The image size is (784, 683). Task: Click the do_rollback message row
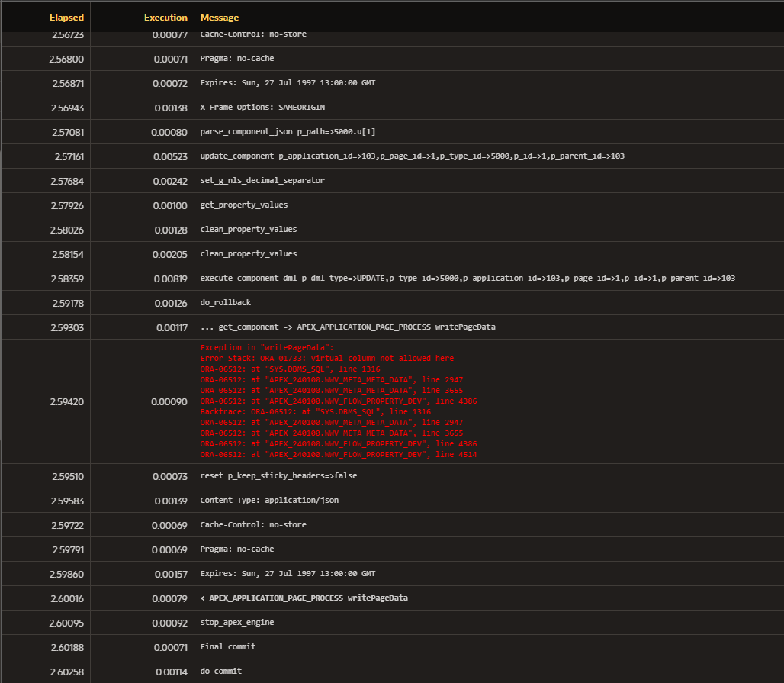tap(225, 303)
